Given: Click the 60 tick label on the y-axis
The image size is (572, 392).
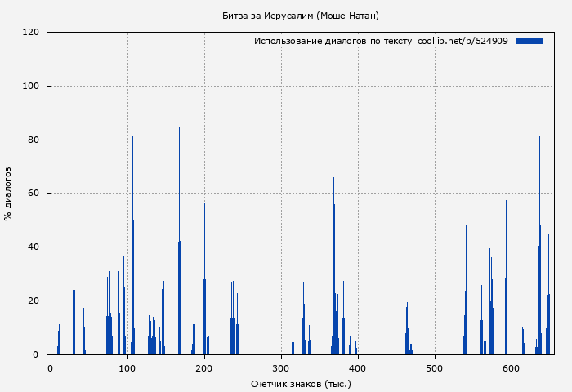Looking at the screenshot, I should coord(34,194).
